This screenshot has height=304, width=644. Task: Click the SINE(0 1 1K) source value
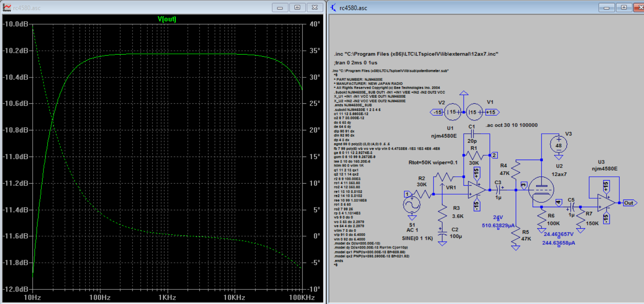point(417,238)
